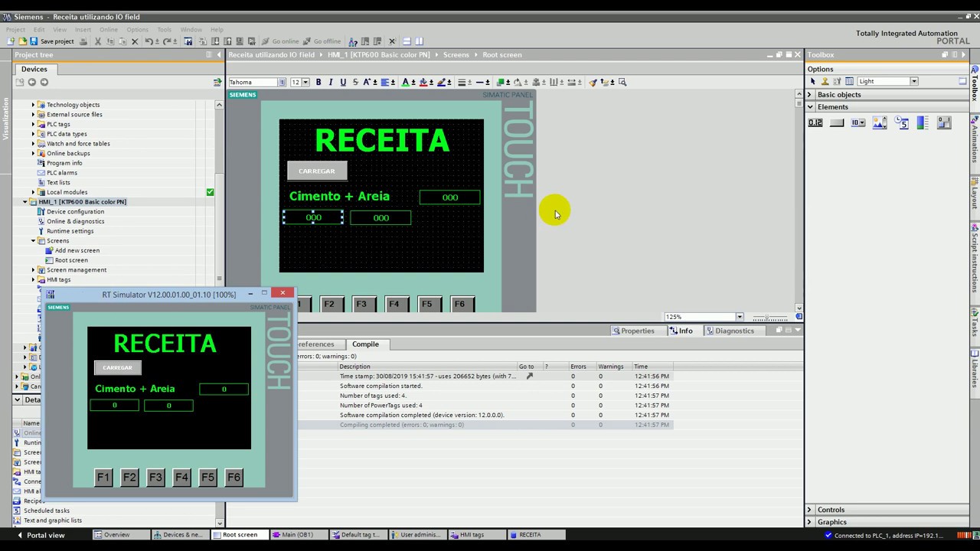Click CARREGAR button in RT Simulator
The image size is (980, 551).
(x=118, y=367)
